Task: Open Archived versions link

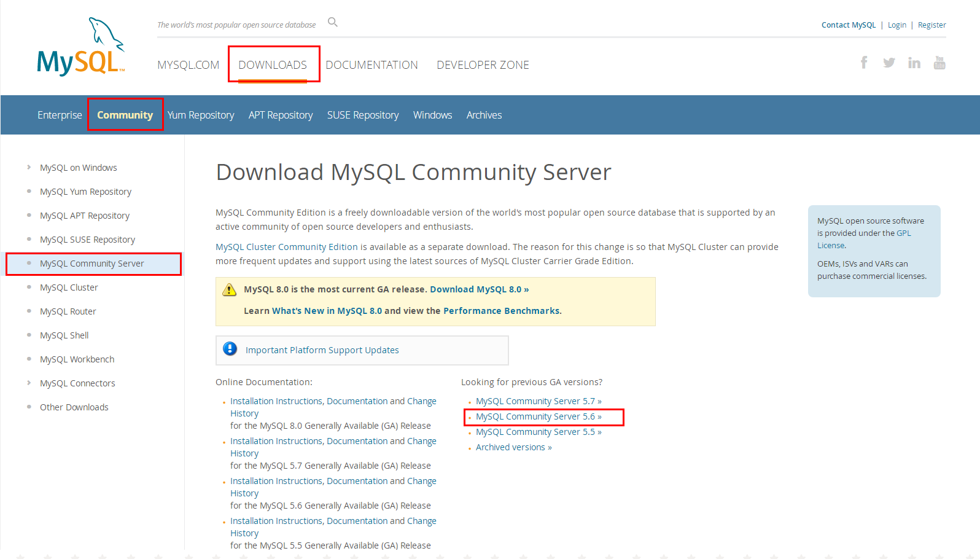Action: (514, 447)
